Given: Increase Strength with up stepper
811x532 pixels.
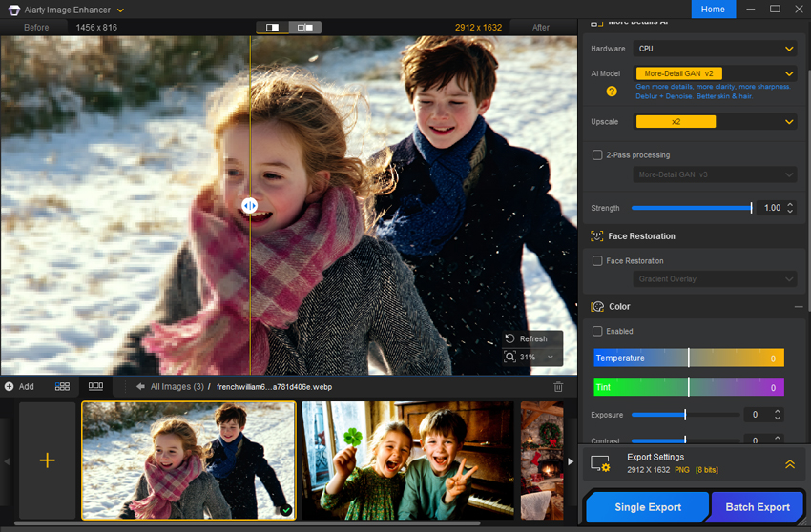Looking at the screenshot, I should click(790, 204).
